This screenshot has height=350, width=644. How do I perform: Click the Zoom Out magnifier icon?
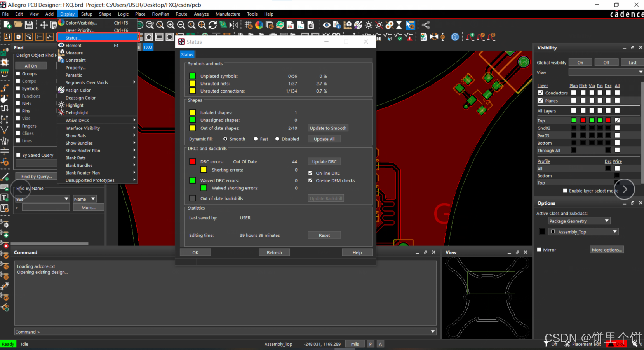pos(181,25)
